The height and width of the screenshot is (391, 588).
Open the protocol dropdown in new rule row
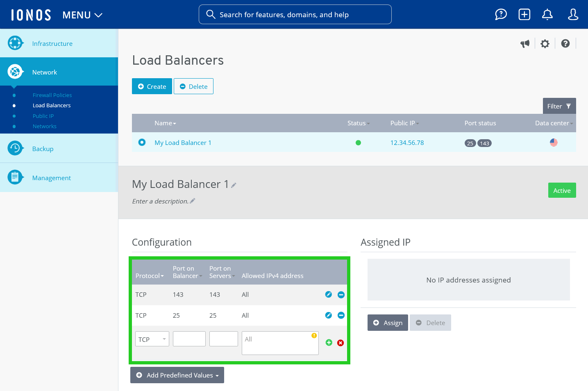coord(152,339)
